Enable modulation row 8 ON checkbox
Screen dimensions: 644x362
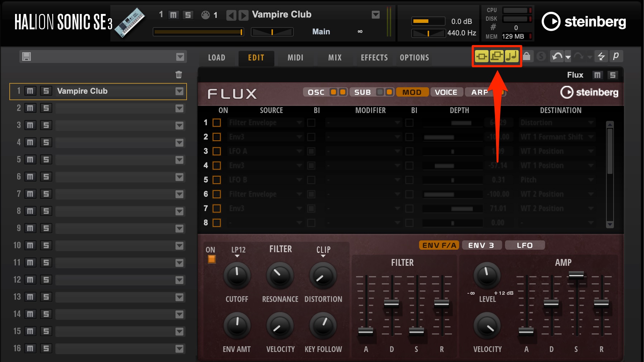pos(217,223)
